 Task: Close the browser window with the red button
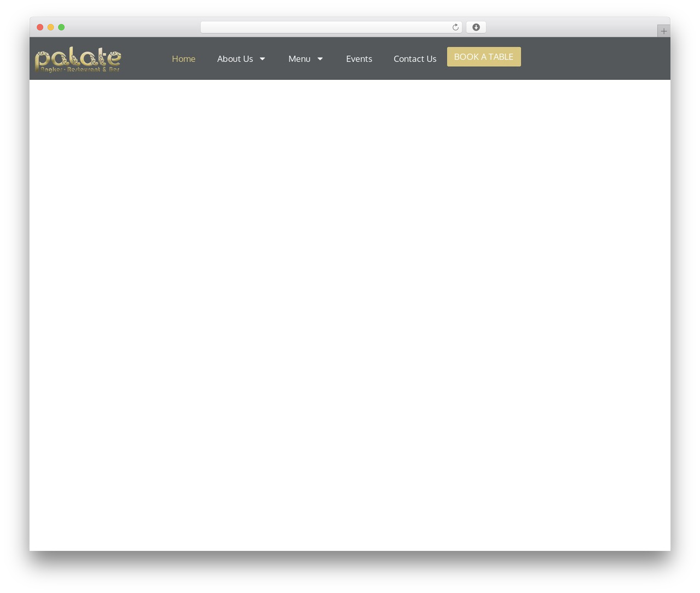point(40,27)
